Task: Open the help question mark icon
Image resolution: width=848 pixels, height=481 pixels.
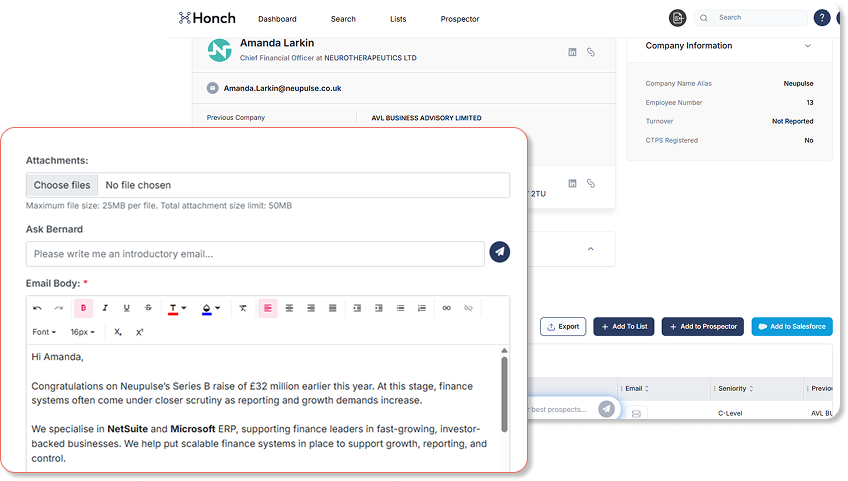Action: tap(822, 18)
